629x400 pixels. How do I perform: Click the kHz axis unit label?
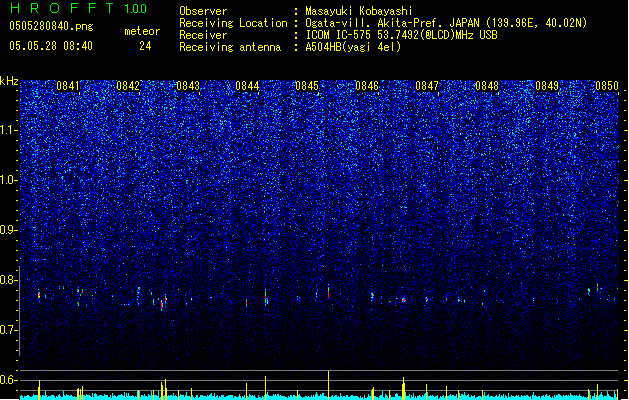(9, 81)
